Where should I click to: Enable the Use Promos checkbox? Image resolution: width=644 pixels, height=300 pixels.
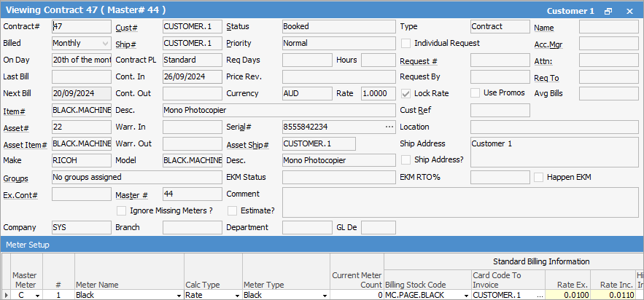point(476,93)
